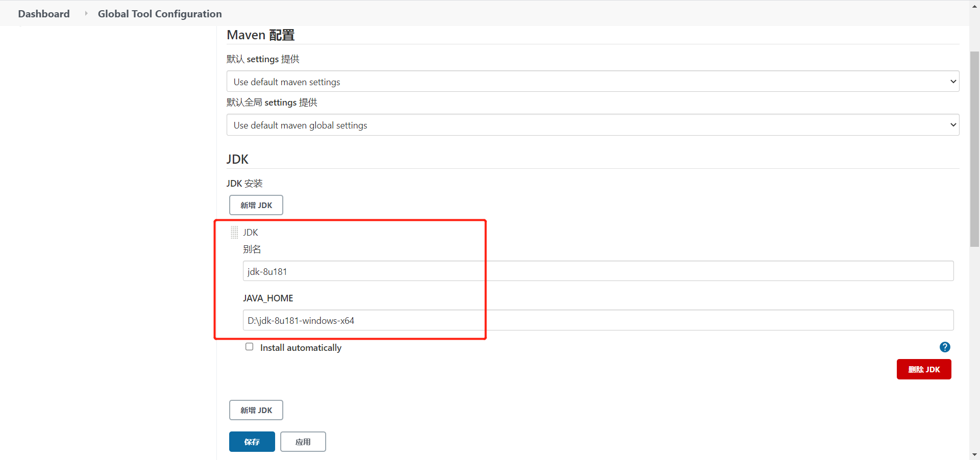Click the 新增 JDK button under JDK 安装
This screenshot has height=460, width=980.
point(256,205)
